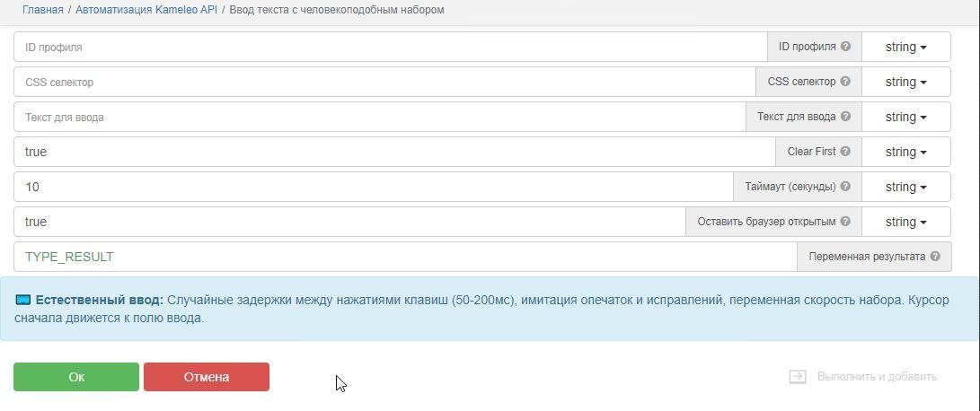The height and width of the screenshot is (411, 980).
Task: Click the TYPE_RESULT result variable field
Action: point(406,257)
